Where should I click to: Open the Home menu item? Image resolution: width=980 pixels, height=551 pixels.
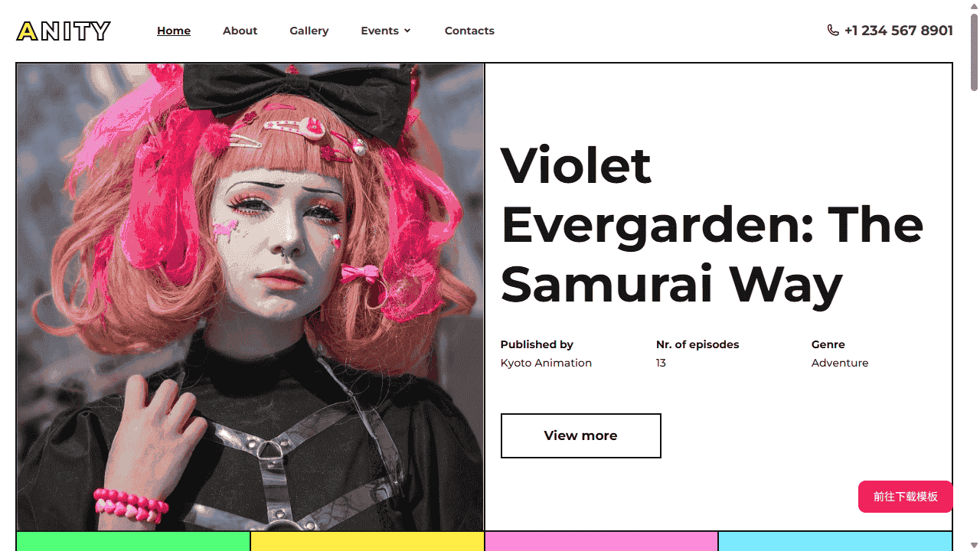[x=174, y=31]
